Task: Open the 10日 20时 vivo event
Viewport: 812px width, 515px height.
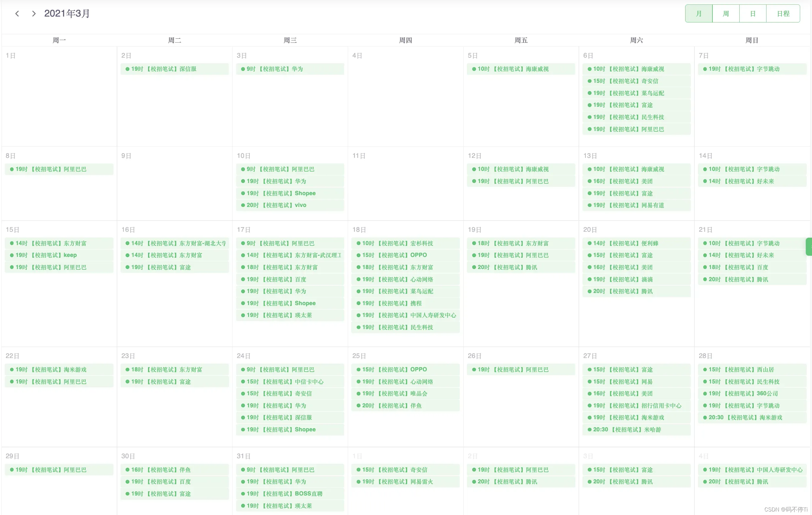Action: coord(290,205)
